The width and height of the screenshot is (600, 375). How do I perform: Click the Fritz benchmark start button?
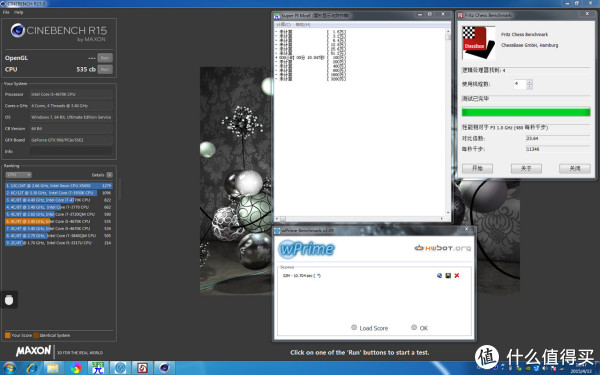pos(477,168)
